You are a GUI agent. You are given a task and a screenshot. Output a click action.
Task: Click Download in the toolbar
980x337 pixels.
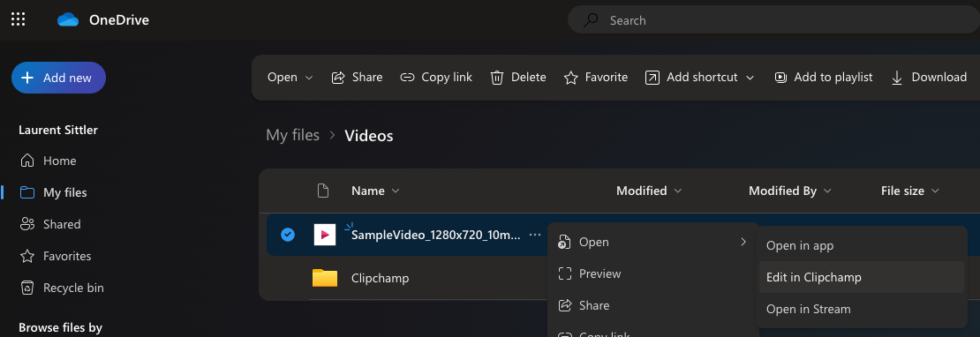click(x=929, y=77)
